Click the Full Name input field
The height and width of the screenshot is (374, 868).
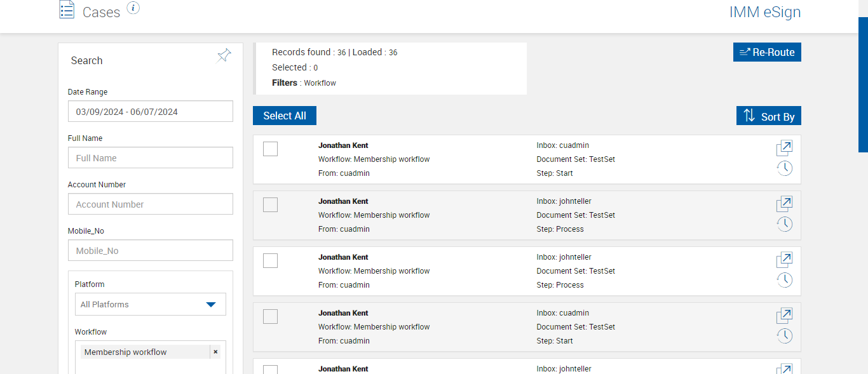150,158
